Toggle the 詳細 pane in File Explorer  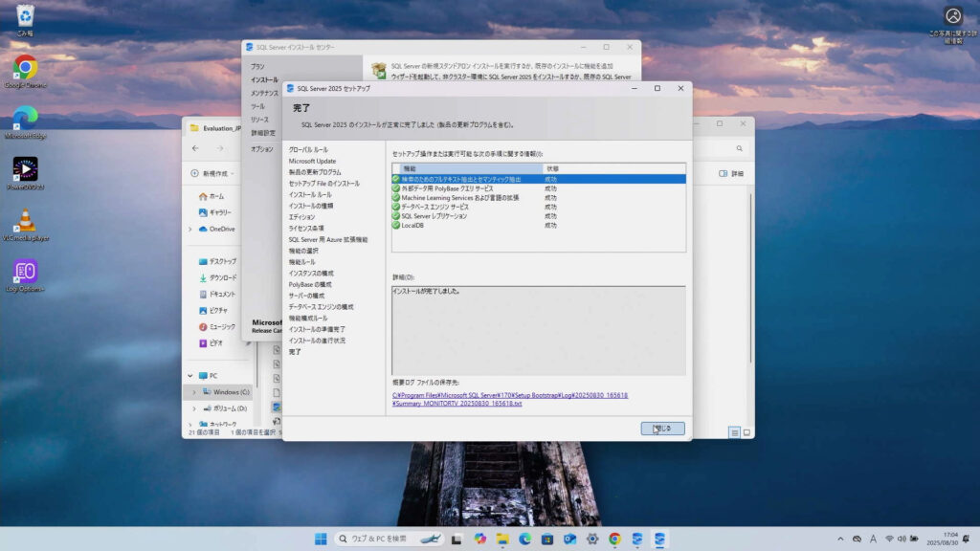(731, 174)
